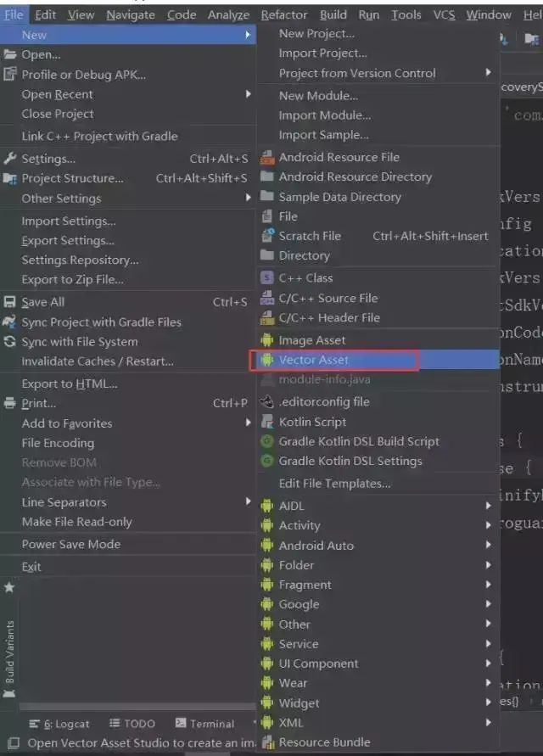Viewport: 543px width, 756px height.
Task: Click the Android Resource File icon
Action: point(268,157)
